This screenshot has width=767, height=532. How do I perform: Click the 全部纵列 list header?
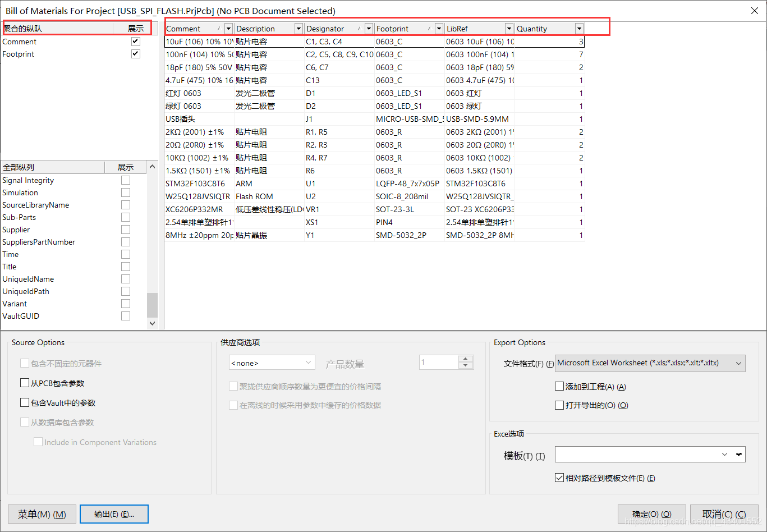click(53, 167)
